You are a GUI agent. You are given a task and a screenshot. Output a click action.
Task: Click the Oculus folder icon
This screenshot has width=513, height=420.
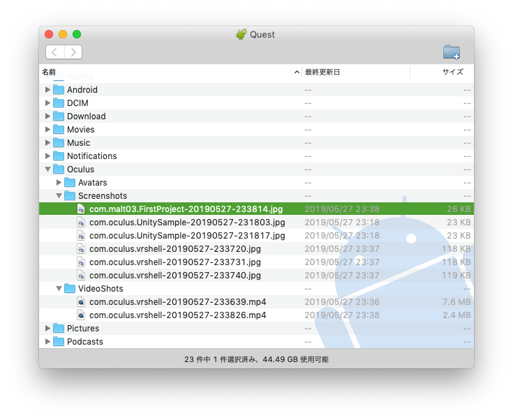coord(59,169)
